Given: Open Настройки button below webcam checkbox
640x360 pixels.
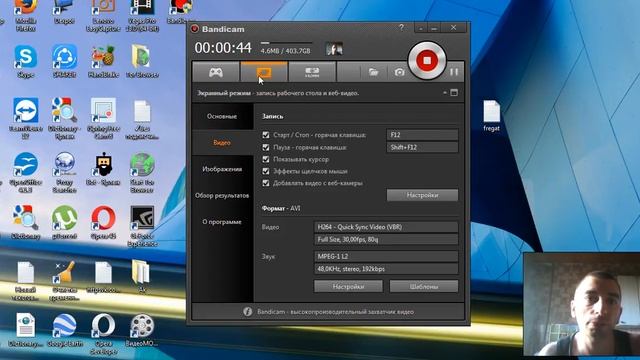Looking at the screenshot, I should [422, 195].
